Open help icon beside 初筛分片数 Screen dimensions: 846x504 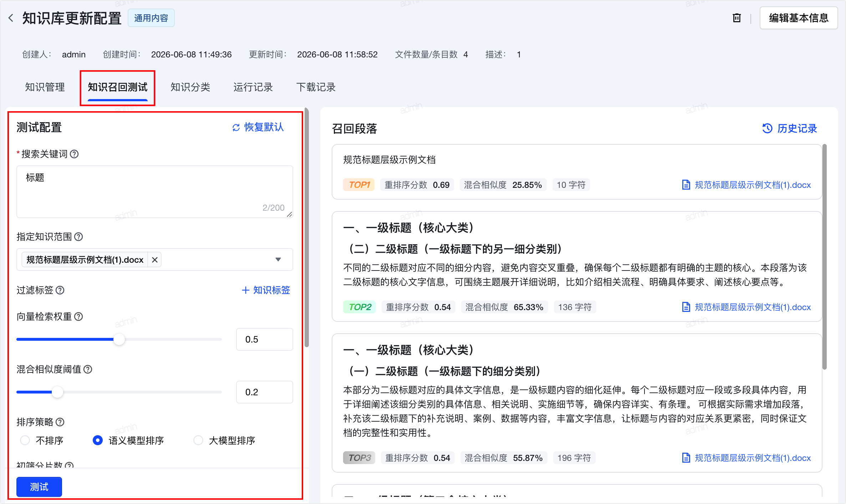pos(70,465)
